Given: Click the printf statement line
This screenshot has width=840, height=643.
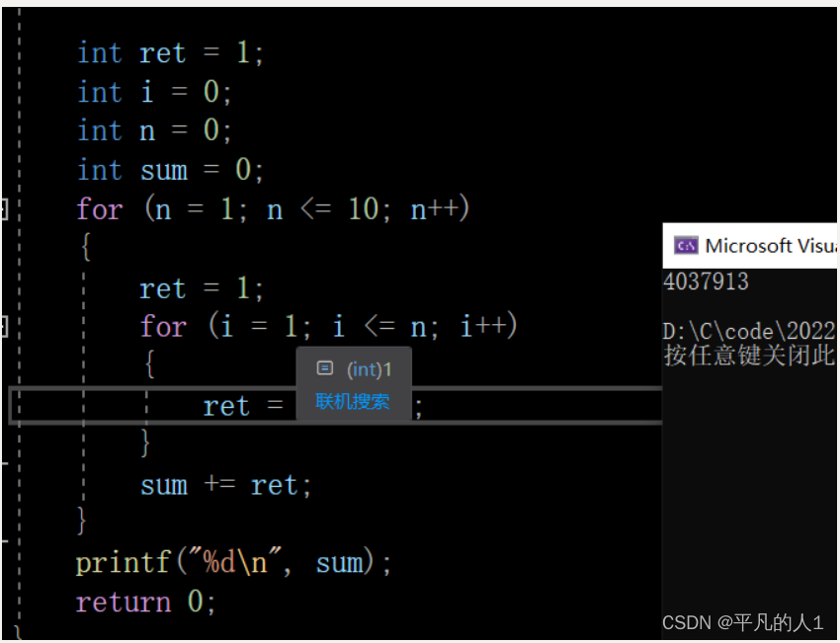Looking at the screenshot, I should pyautogui.click(x=233, y=563).
